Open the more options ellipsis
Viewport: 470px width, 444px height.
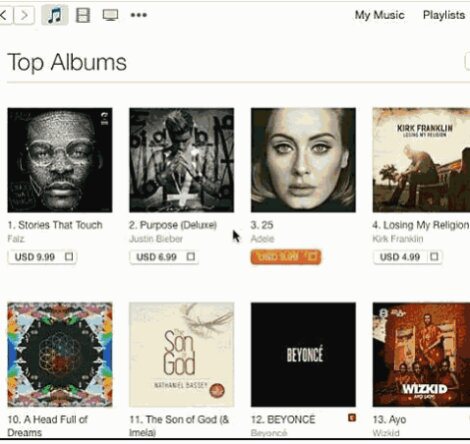click(x=139, y=15)
